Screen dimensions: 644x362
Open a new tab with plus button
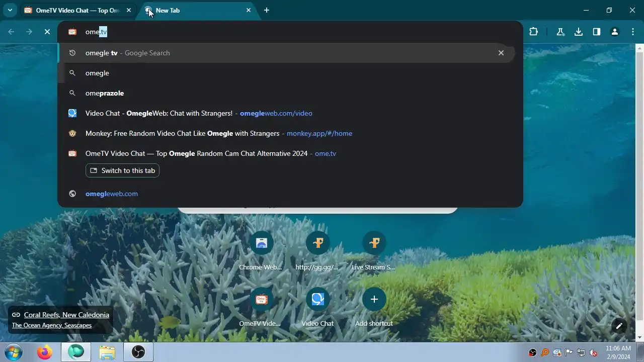point(267,10)
